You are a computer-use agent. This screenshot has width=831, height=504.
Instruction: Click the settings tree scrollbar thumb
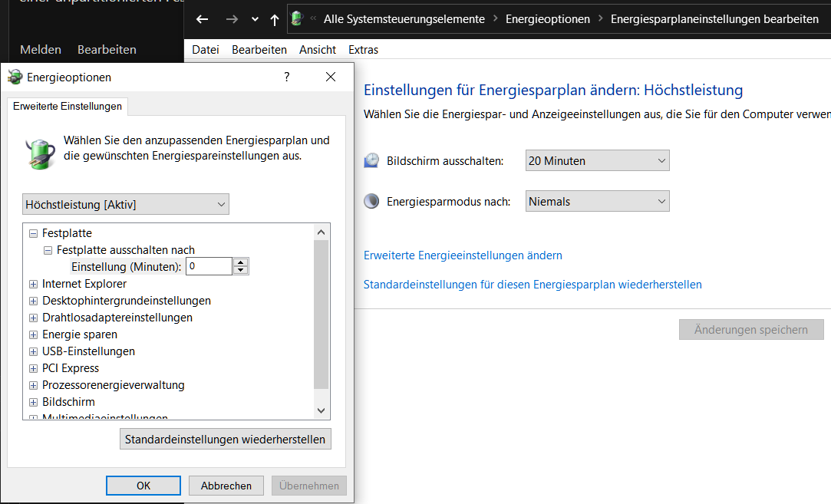pyautogui.click(x=322, y=315)
